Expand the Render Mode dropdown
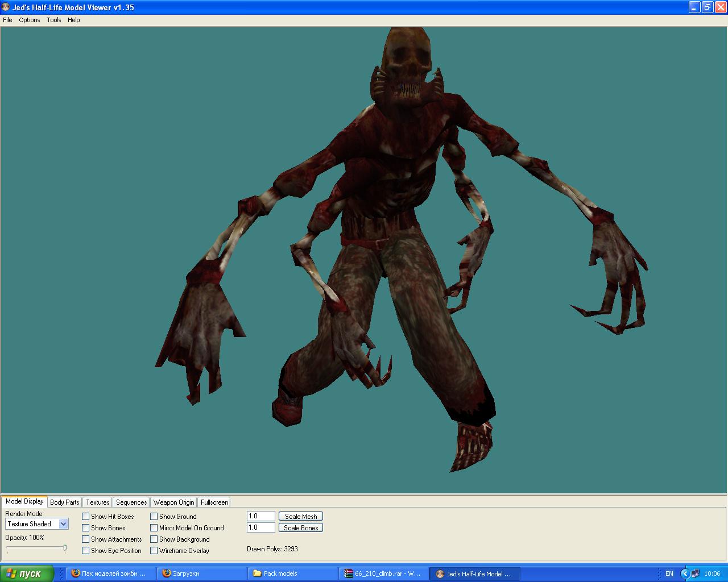This screenshot has width=728, height=582. [x=64, y=524]
